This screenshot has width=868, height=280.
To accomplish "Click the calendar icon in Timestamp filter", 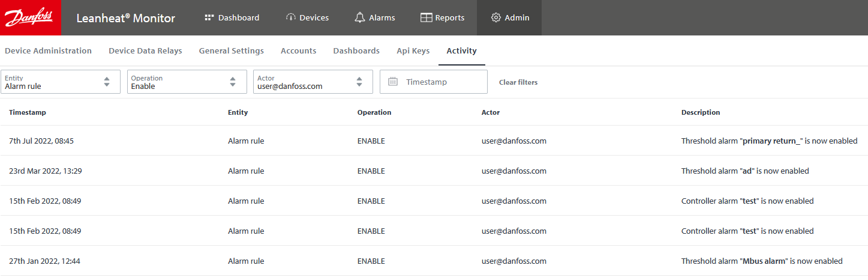I will click(393, 82).
